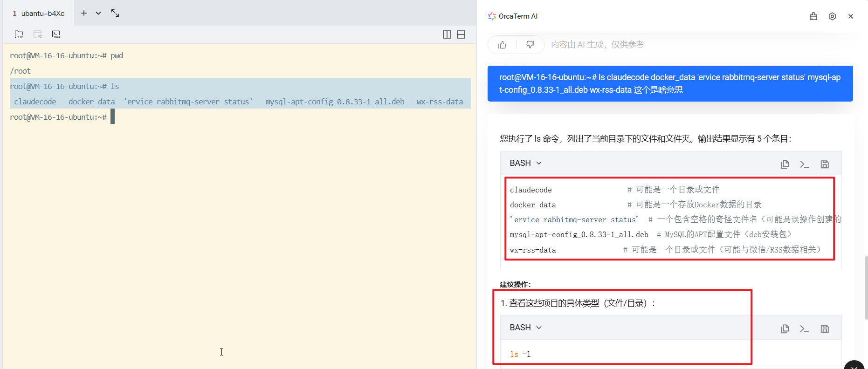Screen dimensions: 868x369
Task: Click the OrcaTerm AI logo
Action: (492, 16)
